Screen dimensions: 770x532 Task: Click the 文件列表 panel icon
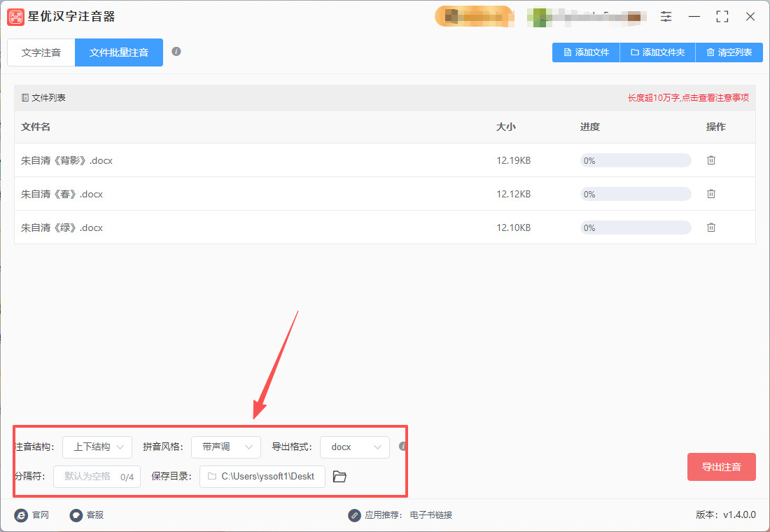tap(26, 97)
